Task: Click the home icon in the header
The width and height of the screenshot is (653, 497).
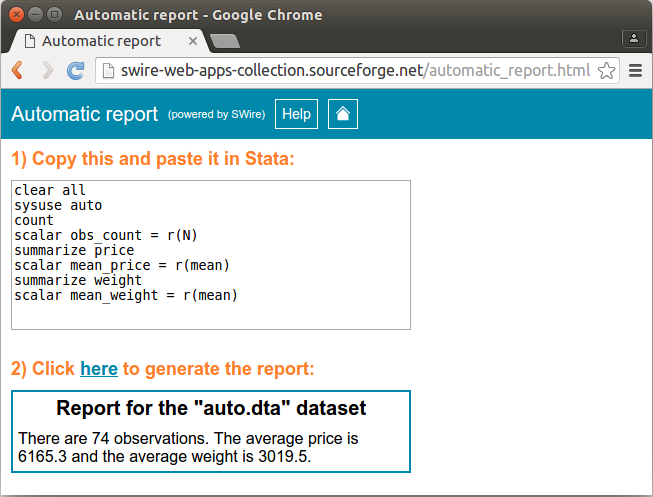Action: [342, 114]
